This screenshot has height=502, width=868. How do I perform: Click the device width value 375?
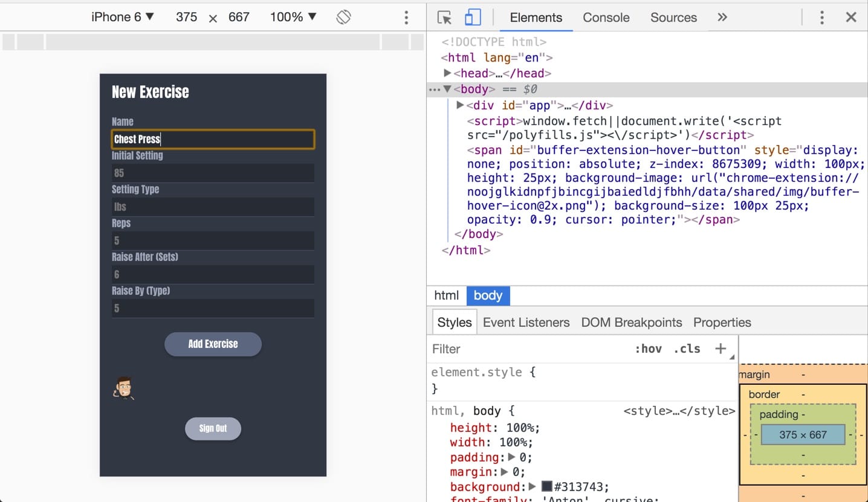(x=186, y=17)
